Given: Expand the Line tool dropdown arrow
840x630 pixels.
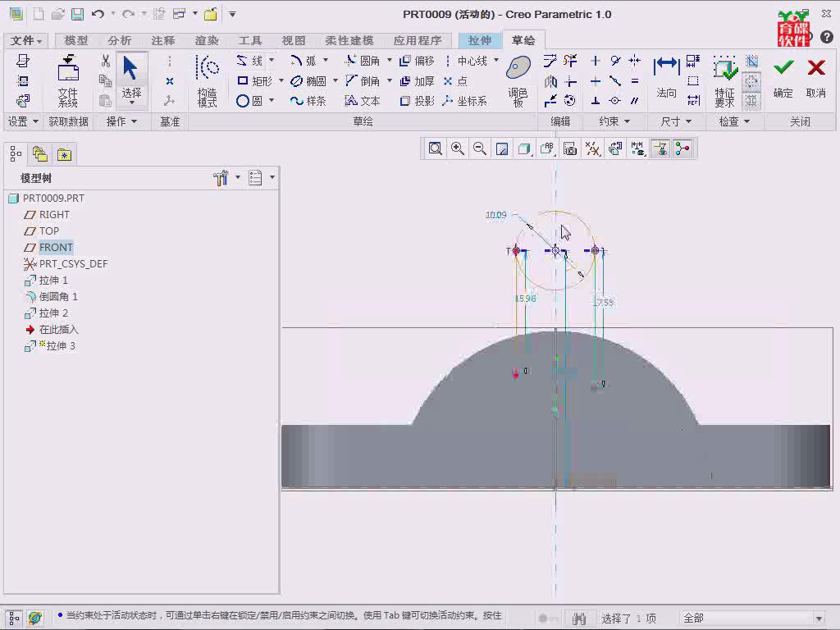Looking at the screenshot, I should pyautogui.click(x=271, y=61).
